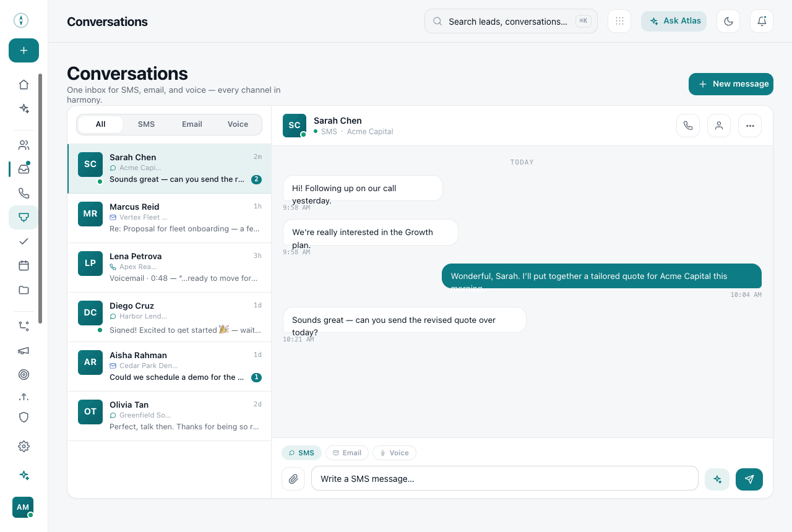Open the three-dots more options menu
This screenshot has width=792, height=532.
(750, 126)
